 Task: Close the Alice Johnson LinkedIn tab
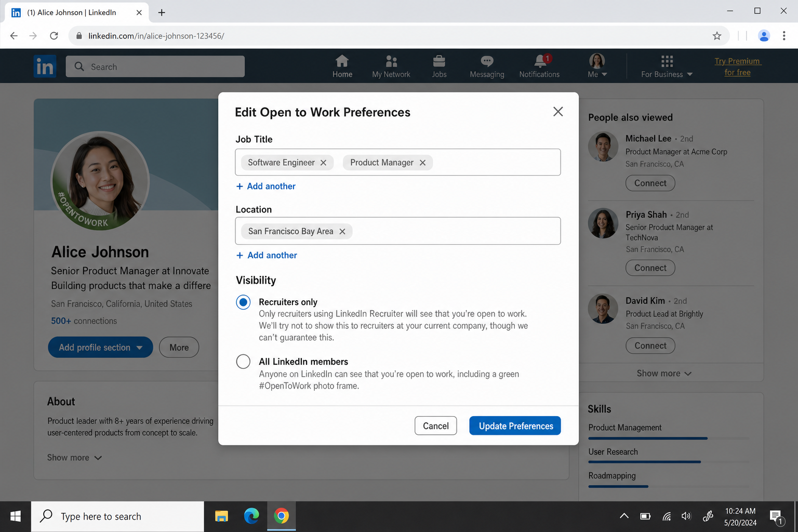(139, 12)
